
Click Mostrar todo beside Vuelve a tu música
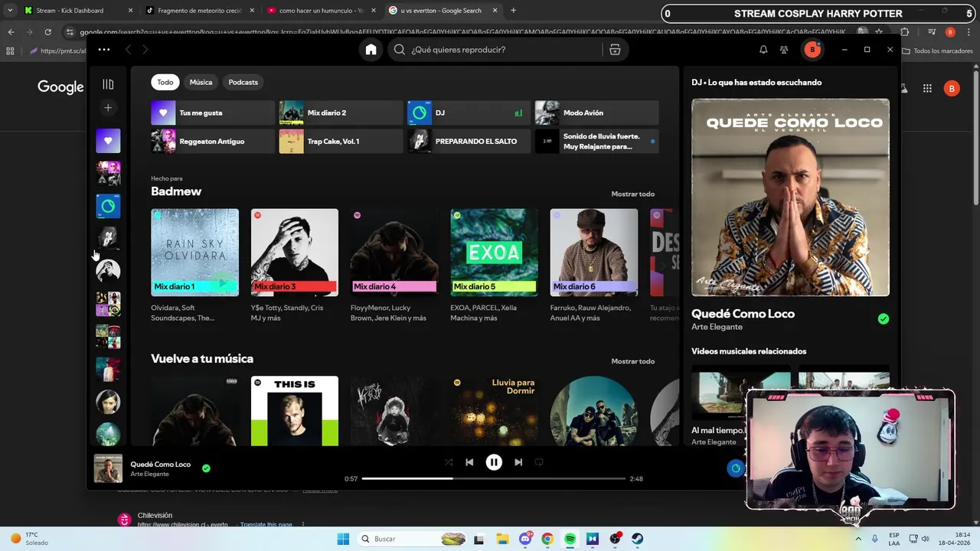click(x=632, y=361)
